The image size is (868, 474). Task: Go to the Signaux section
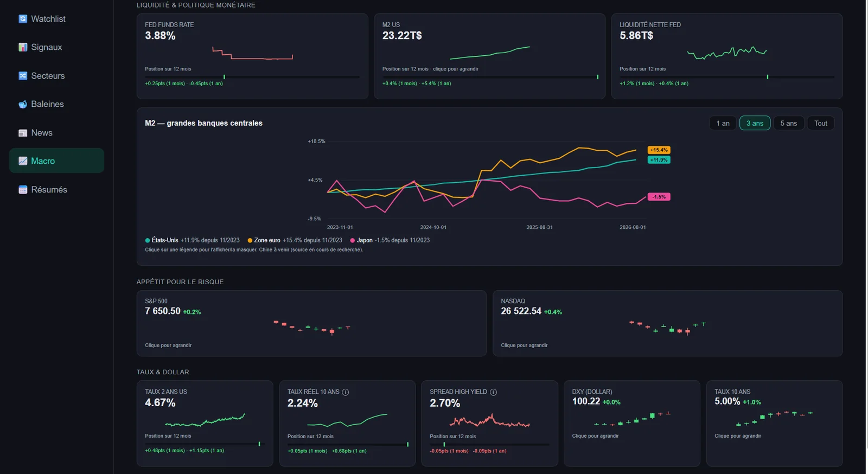click(56, 47)
